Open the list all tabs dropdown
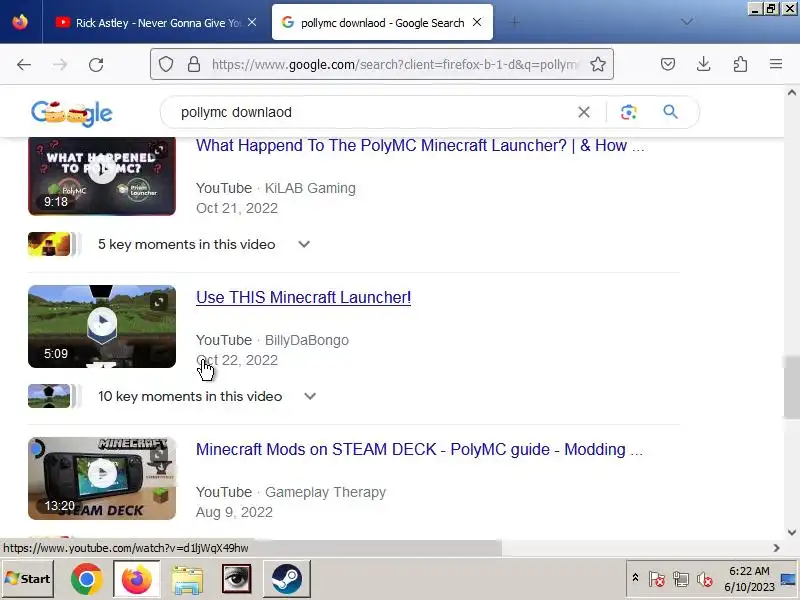 687,22
